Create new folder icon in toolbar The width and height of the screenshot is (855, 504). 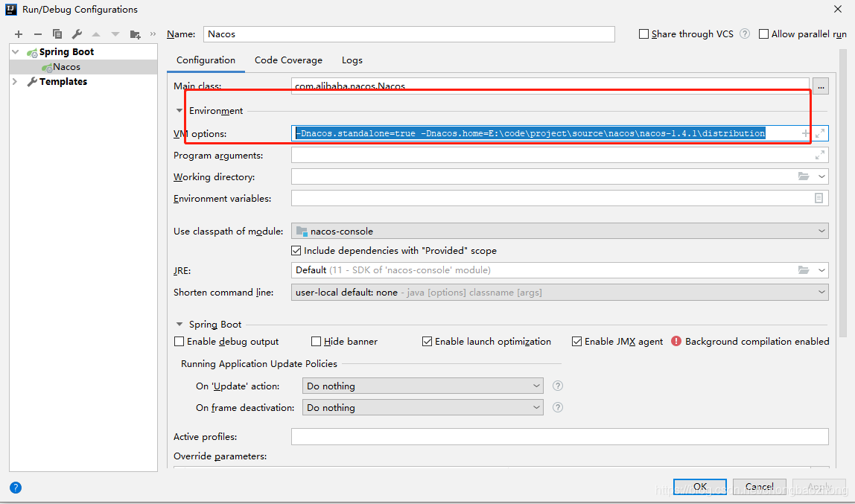coord(136,34)
